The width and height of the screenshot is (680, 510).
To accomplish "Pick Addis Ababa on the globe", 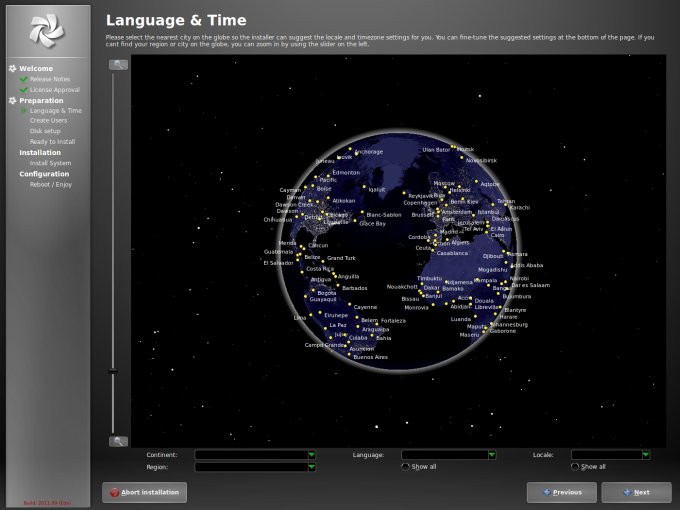I will click(x=526, y=265).
